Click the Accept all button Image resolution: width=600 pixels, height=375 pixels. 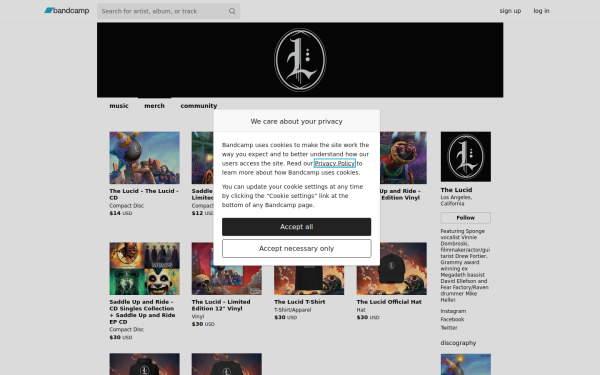pyautogui.click(x=297, y=227)
